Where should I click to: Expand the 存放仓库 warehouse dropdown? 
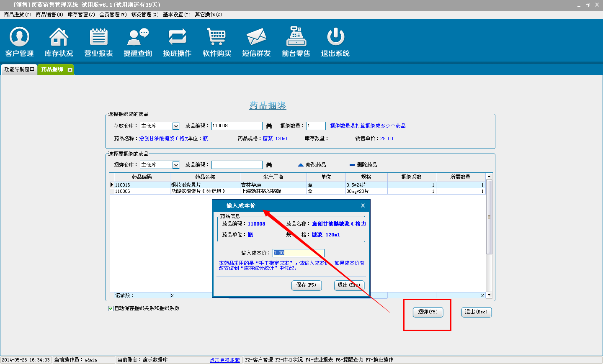pyautogui.click(x=176, y=126)
